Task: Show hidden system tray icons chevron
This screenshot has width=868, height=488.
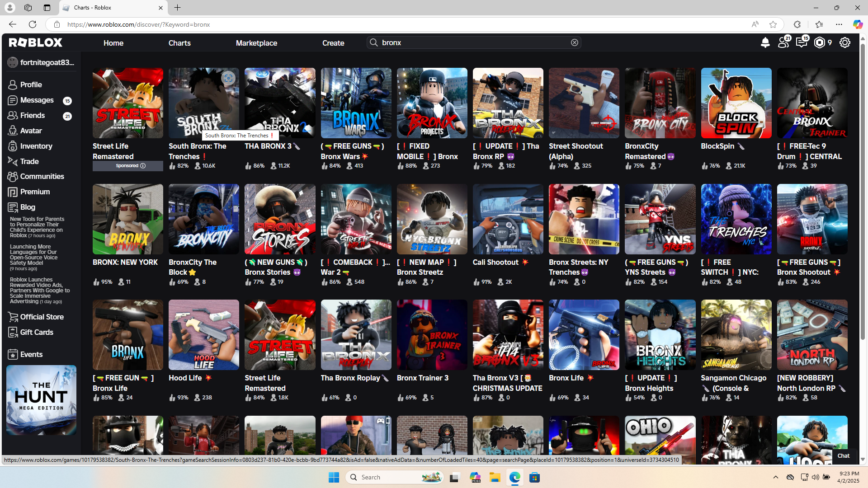Action: (775, 477)
